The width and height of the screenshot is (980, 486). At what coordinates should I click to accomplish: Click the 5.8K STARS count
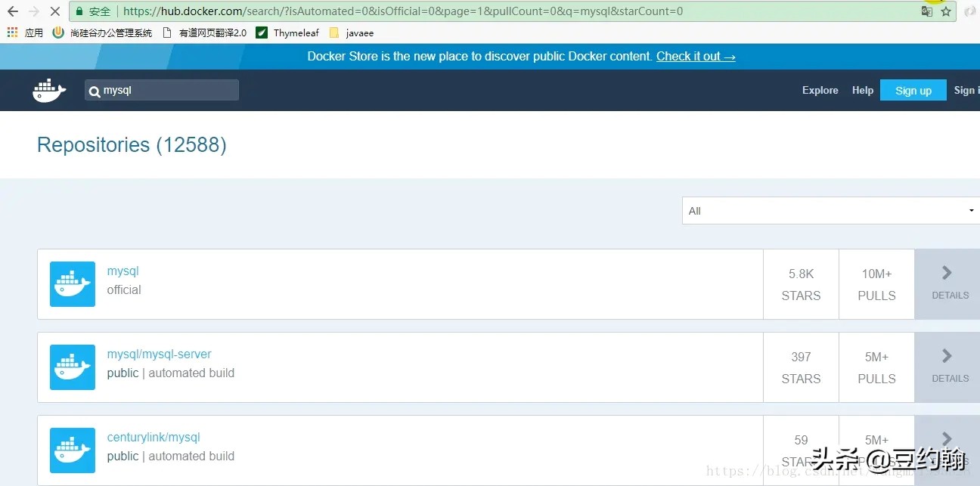pos(801,284)
